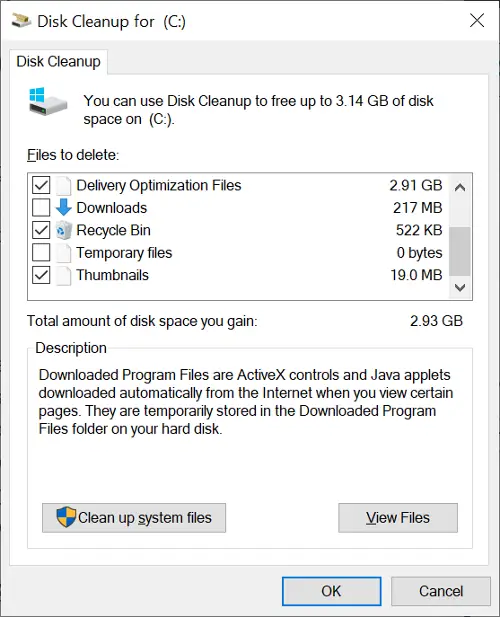Screen dimensions: 500x617
Task: Click the Recycle Bin icon in file list
Action: pos(63,230)
